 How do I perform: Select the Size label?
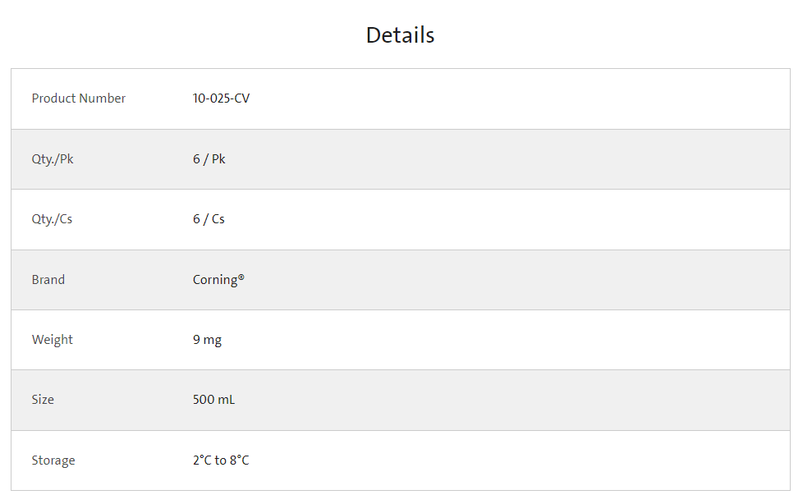point(43,400)
